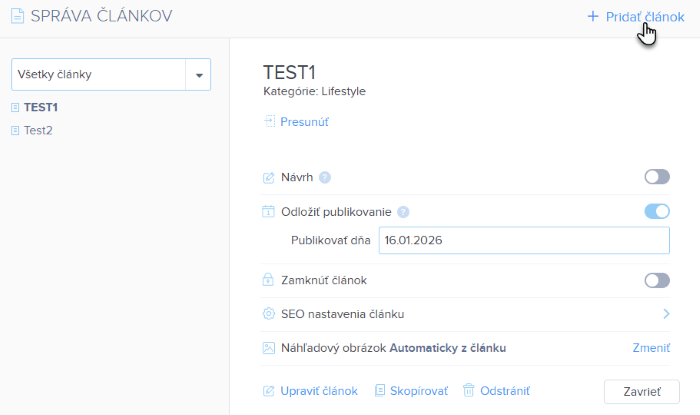Click the Zmeniť link for preview image
This screenshot has width=700, height=415.
tap(650, 348)
